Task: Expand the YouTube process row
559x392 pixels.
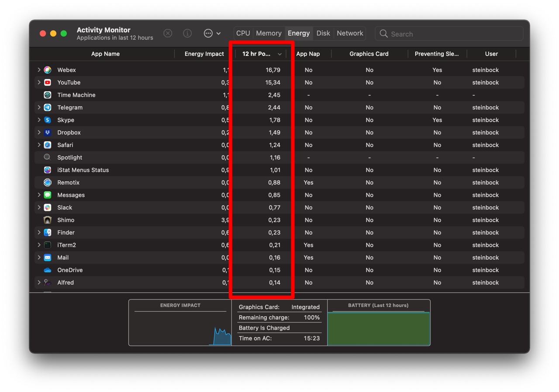Action: pos(39,83)
